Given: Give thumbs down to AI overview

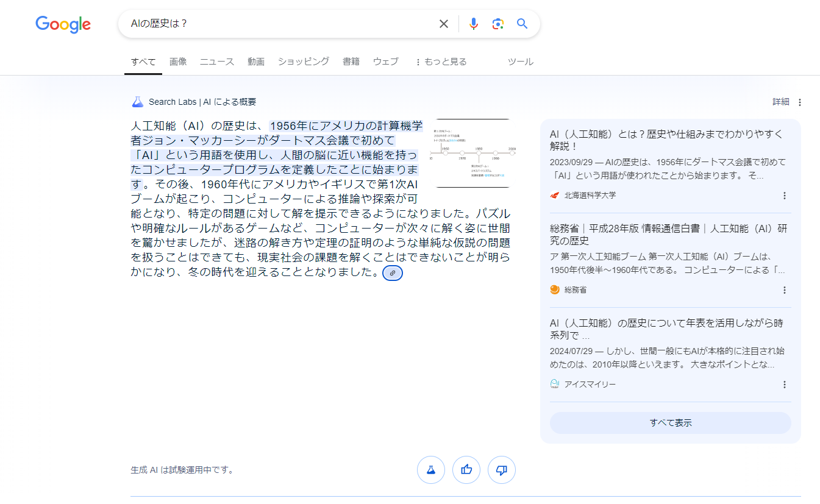Looking at the screenshot, I should pos(502,470).
